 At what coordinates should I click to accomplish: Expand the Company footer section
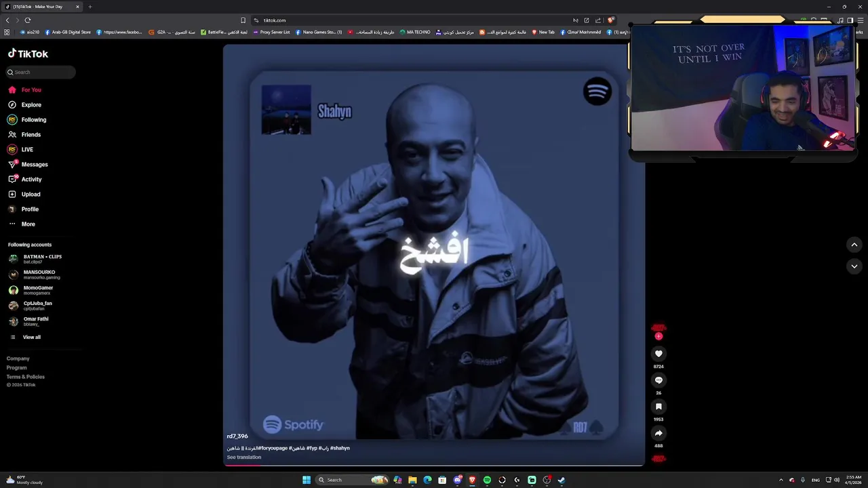pos(18,359)
